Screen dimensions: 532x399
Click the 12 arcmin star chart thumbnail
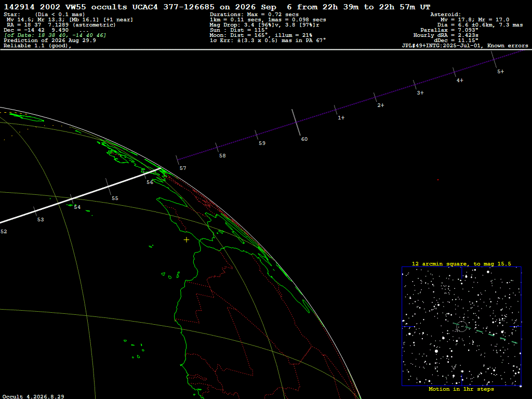[x=461, y=326]
